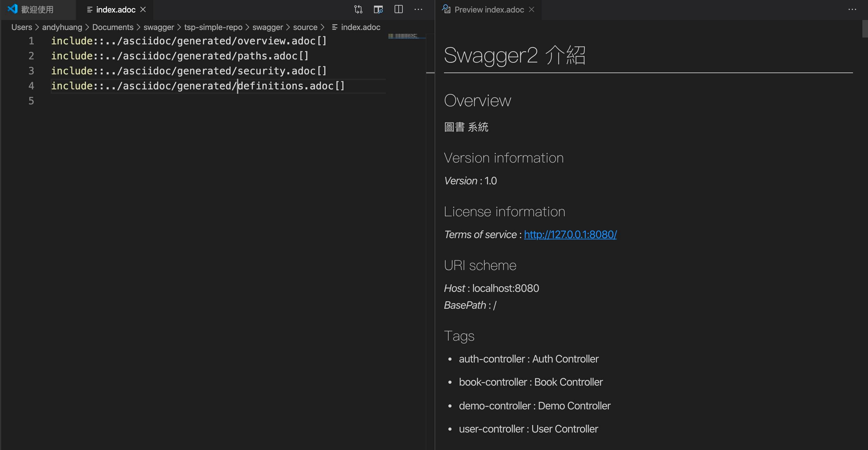
Task: Open preview pane More Actions ellipsis
Action: tap(852, 9)
